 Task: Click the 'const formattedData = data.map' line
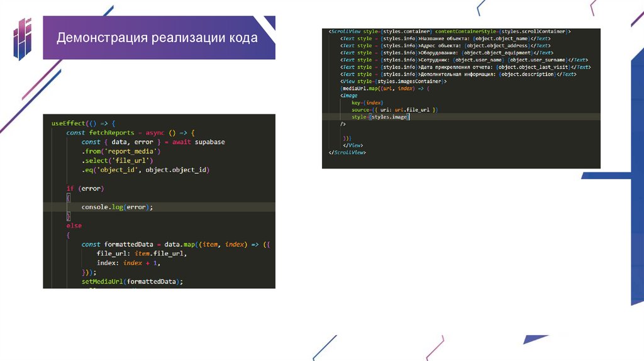(176, 245)
